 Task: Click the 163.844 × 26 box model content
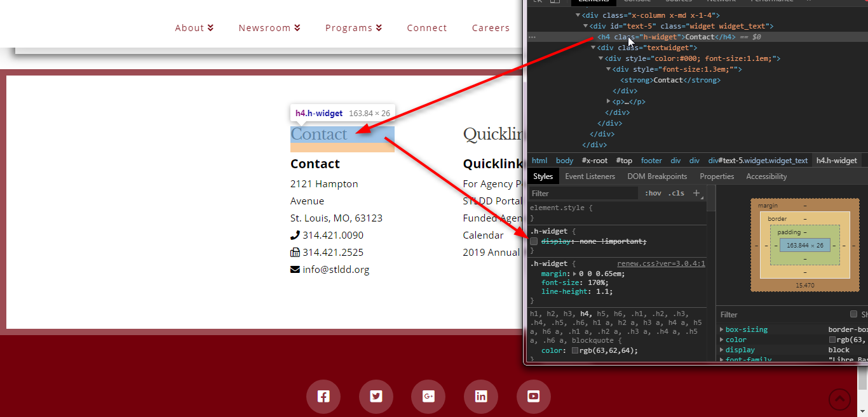tap(805, 245)
